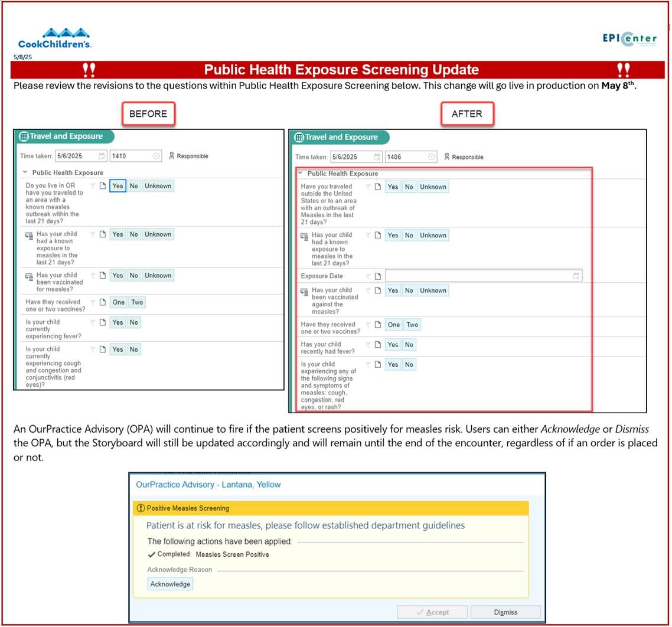Open note icon for 'currently experiencing fever' row

(102, 322)
